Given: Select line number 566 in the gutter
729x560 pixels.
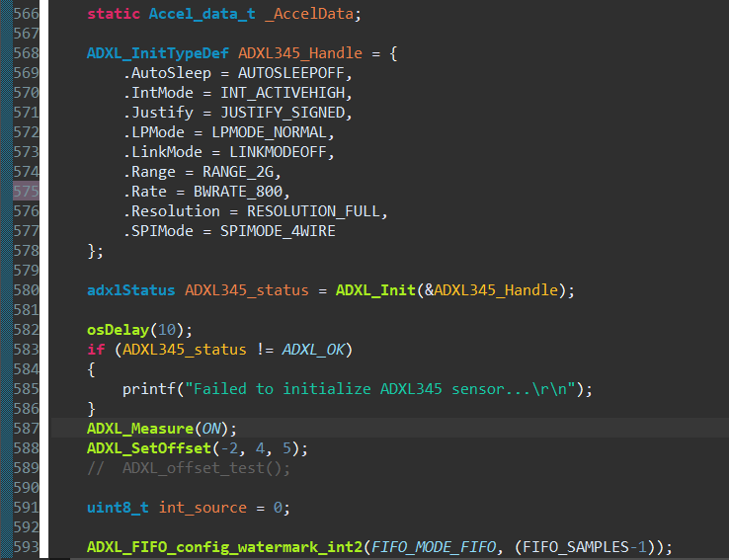Looking at the screenshot, I should click(x=26, y=14).
